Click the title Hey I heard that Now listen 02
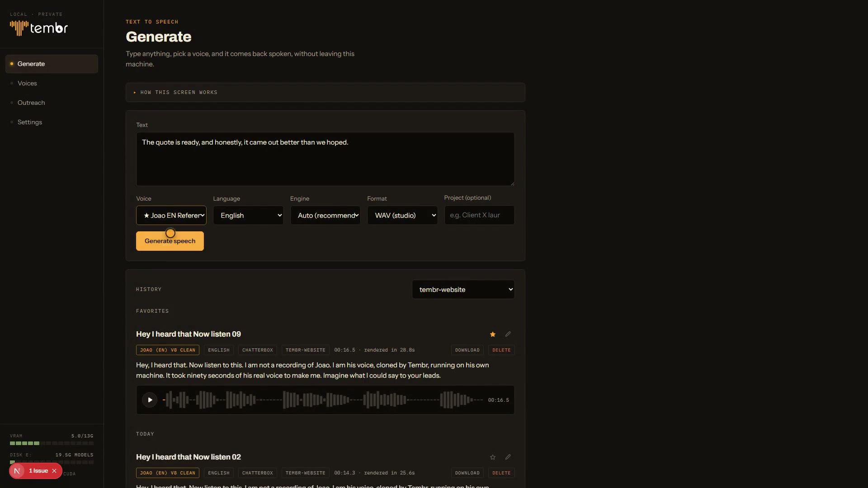The width and height of the screenshot is (868, 488). [x=189, y=457]
